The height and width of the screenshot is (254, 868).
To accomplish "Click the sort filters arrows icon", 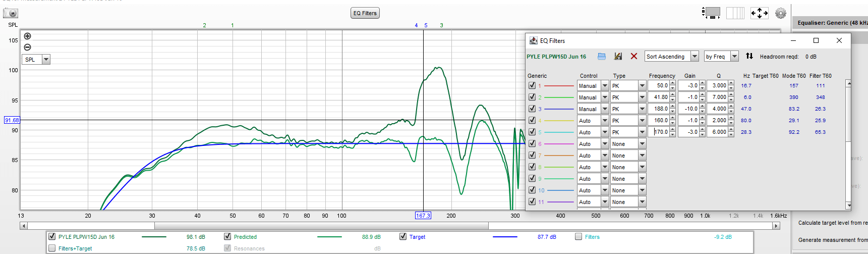I will point(749,56).
